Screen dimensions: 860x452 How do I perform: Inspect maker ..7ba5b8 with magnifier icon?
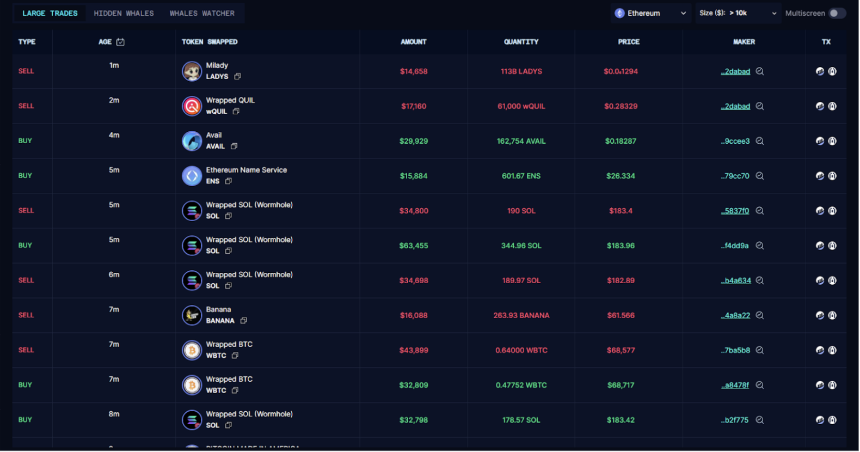coord(760,350)
